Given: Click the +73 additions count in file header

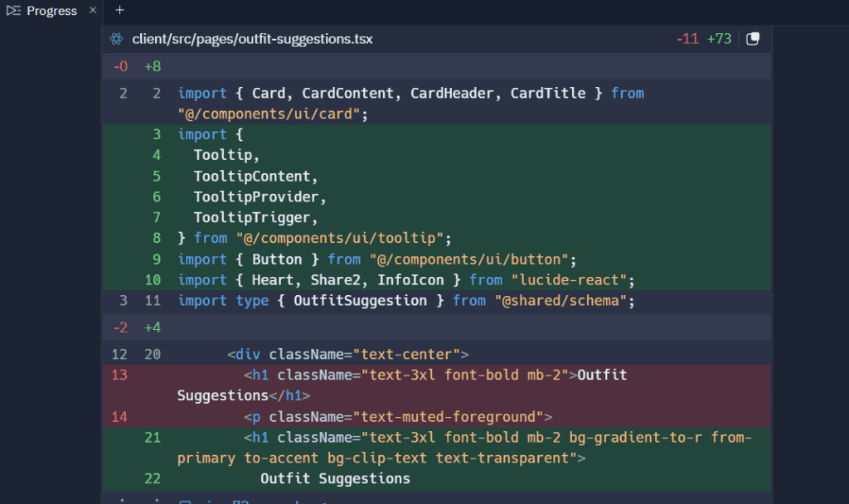Looking at the screenshot, I should tap(719, 39).
